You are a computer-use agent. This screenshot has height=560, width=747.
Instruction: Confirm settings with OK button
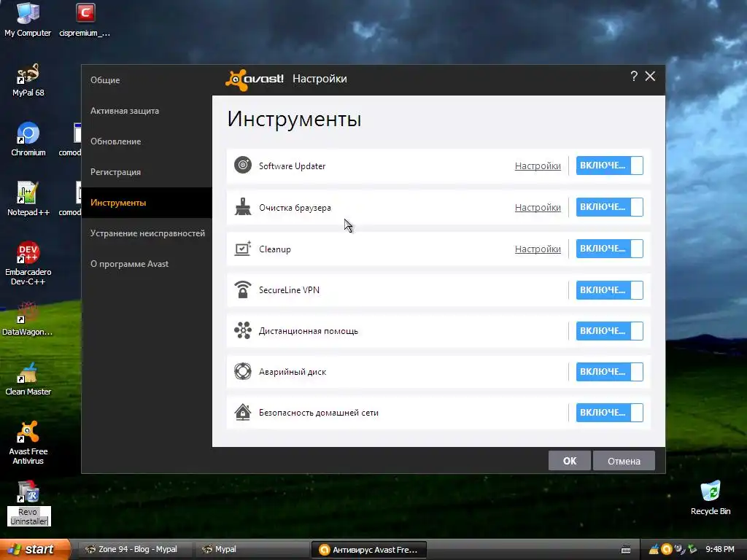[x=569, y=461]
